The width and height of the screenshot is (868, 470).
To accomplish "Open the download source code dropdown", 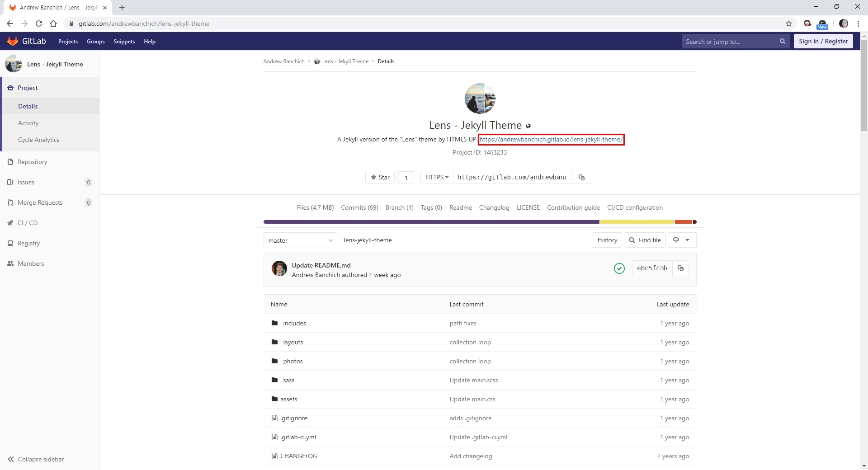I will (681, 240).
